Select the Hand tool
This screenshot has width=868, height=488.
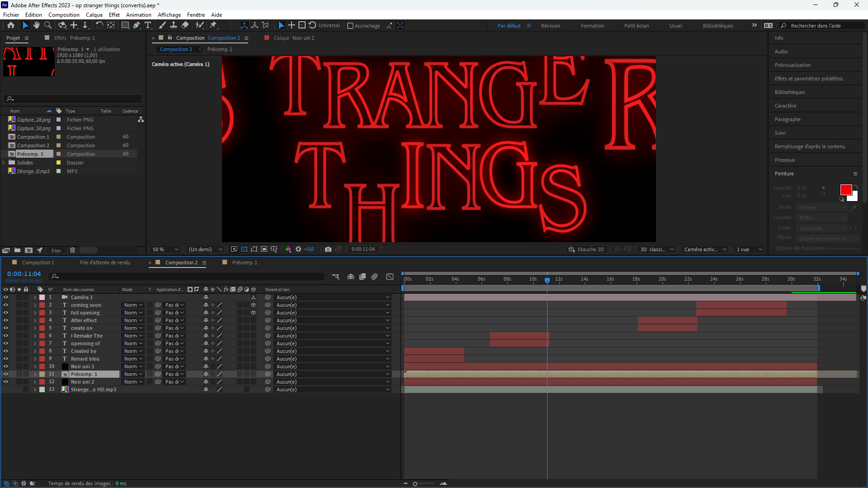point(36,25)
